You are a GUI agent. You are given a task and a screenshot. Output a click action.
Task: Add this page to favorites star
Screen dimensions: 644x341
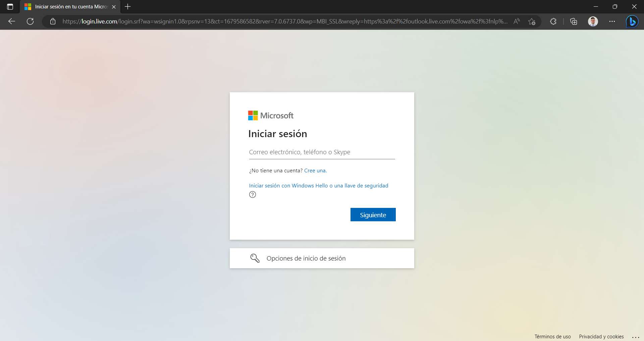[x=532, y=21]
